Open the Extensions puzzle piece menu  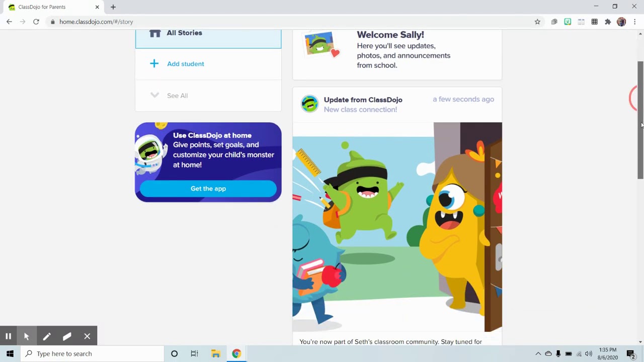608,22
